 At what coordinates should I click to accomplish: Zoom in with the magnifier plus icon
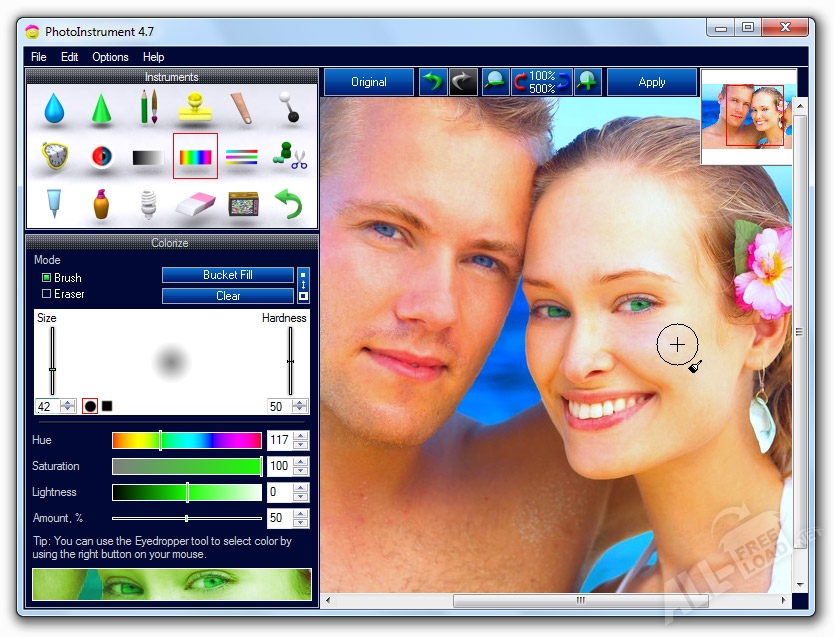587,82
